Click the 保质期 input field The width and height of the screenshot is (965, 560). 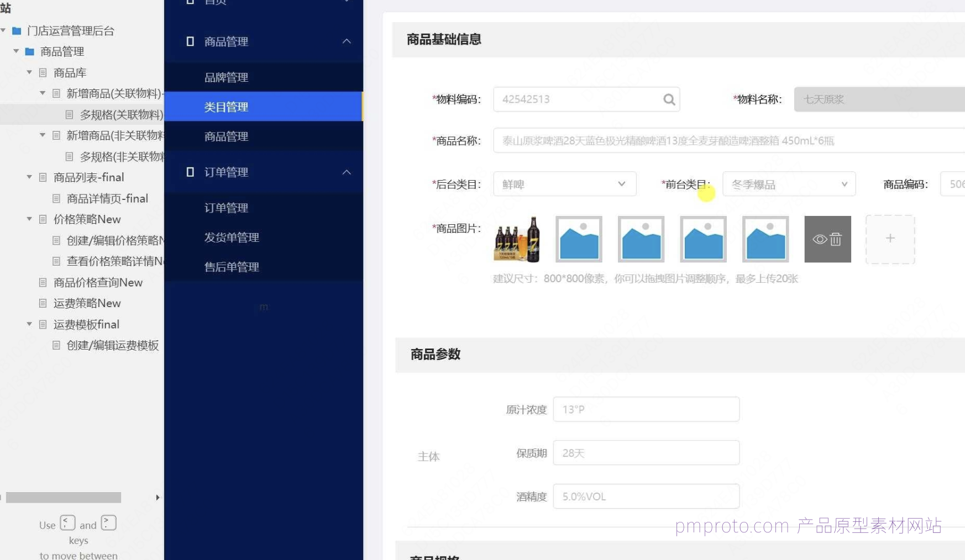(646, 453)
